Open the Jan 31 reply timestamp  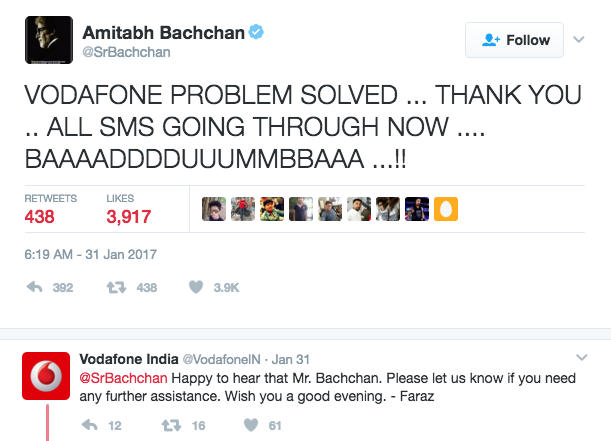[x=292, y=359]
